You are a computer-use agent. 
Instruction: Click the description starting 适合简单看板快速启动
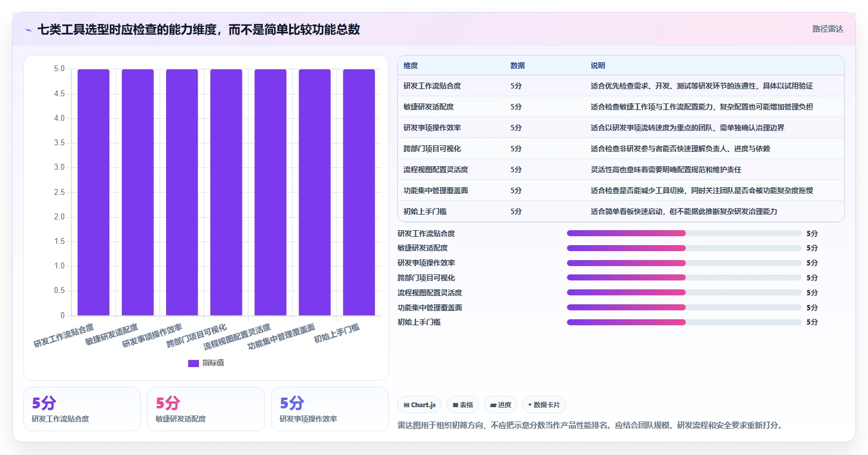pos(684,212)
